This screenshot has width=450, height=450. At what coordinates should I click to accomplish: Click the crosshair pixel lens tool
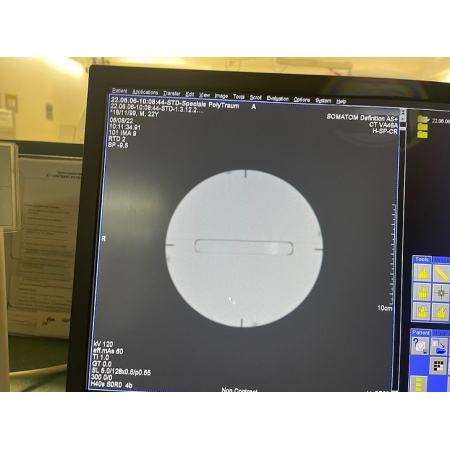click(441, 293)
